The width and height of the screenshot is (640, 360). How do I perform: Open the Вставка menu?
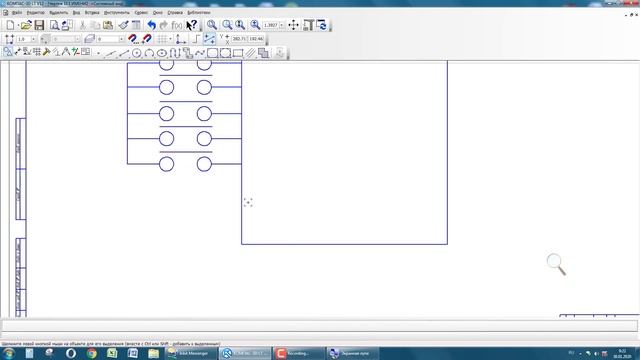tap(92, 13)
